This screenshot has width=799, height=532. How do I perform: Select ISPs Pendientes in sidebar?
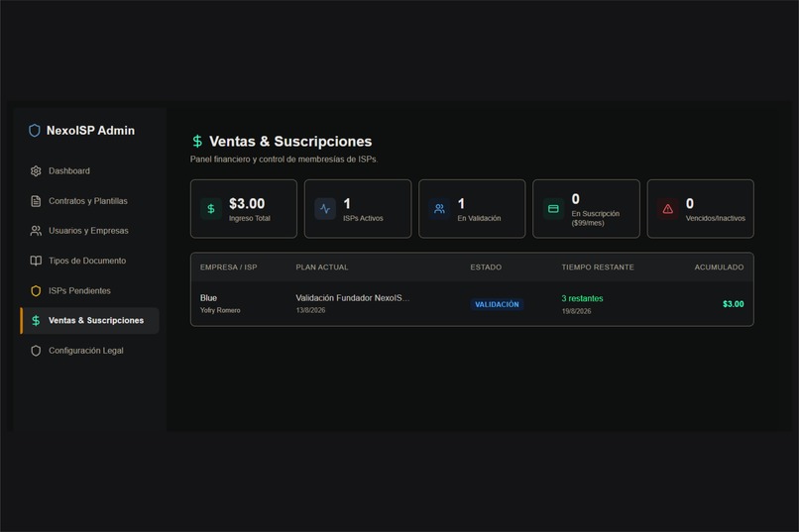(x=89, y=290)
